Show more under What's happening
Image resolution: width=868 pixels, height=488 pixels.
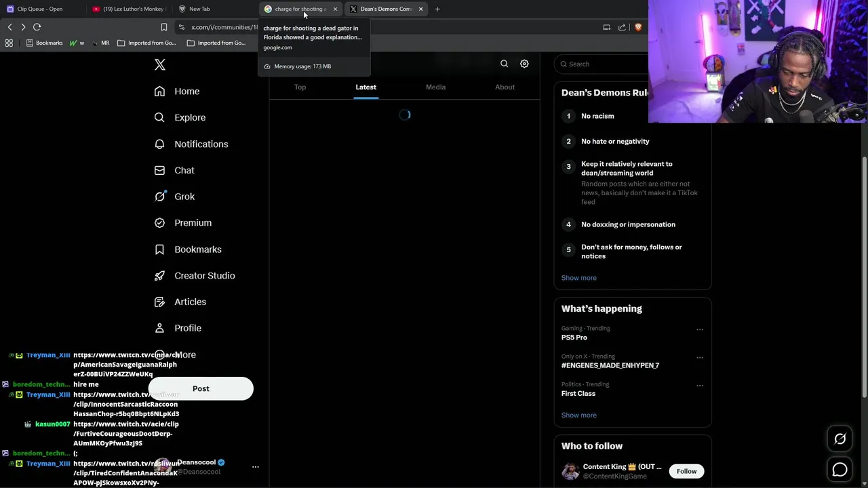click(578, 415)
